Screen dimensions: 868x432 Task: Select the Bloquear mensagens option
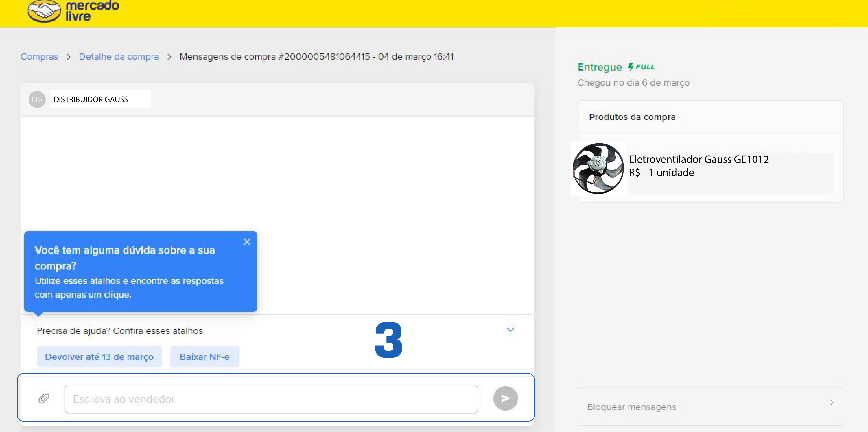(x=632, y=407)
